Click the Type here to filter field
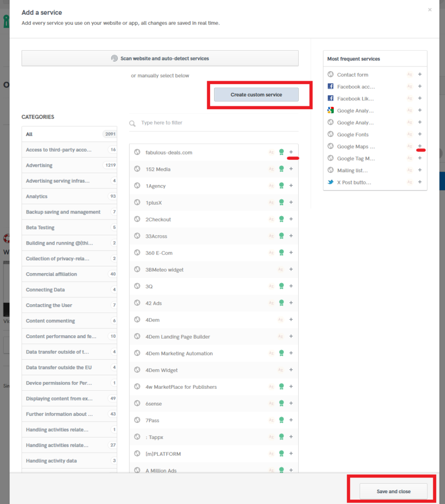Screen dimensions: 445x504 (217, 123)
